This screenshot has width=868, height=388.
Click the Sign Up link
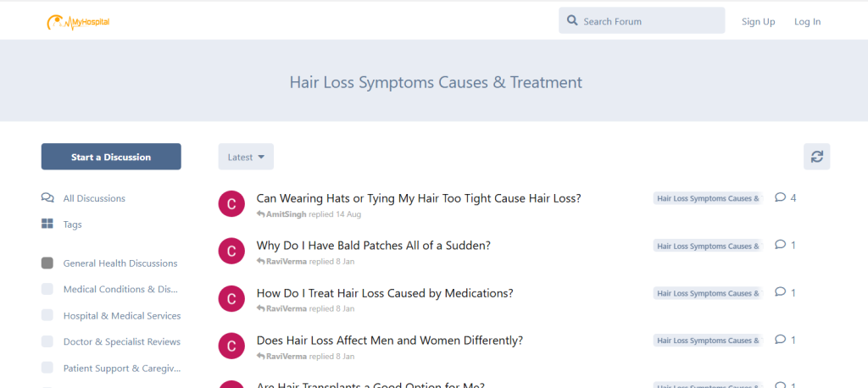click(758, 21)
